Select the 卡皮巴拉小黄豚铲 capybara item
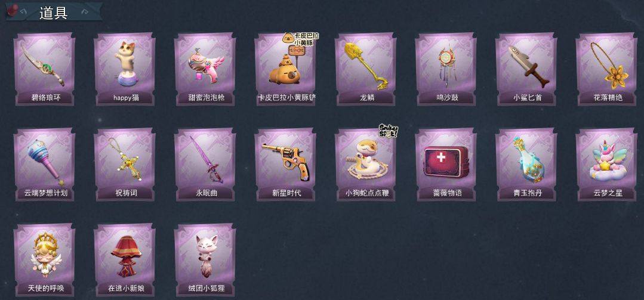Viewport: 644px width, 300px height. 285,70
